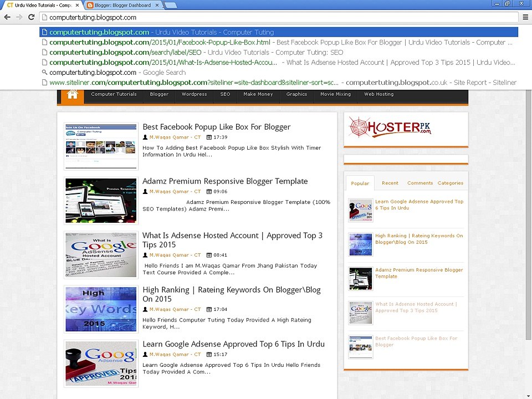Image resolution: width=532 pixels, height=399 pixels.
Task: Choose the Google Search suggestion
Action: click(x=279, y=72)
